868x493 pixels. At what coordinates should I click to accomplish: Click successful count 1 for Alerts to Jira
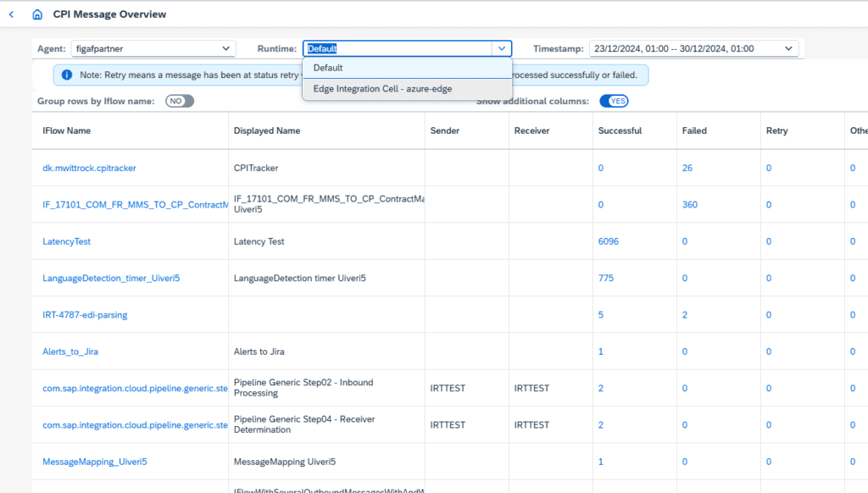(601, 352)
